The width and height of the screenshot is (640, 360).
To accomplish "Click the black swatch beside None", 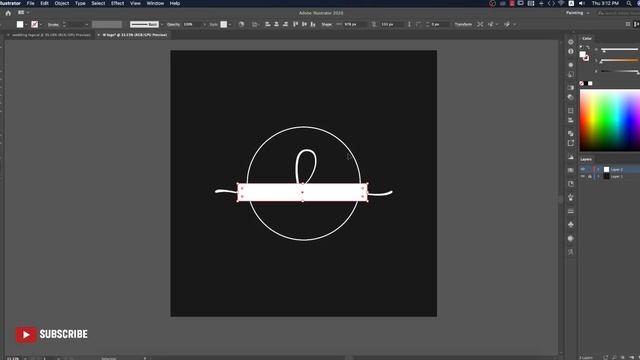I will tap(586, 83).
